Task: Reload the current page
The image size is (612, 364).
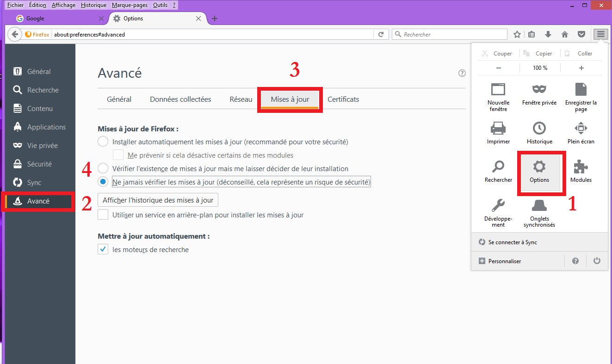Action: 381,34
